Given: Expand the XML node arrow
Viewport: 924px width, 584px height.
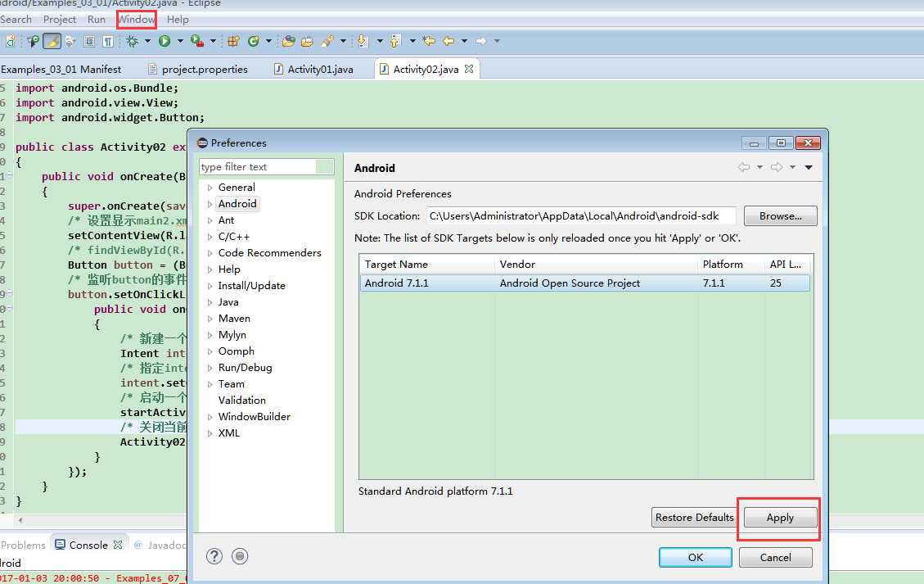Looking at the screenshot, I should [x=210, y=433].
